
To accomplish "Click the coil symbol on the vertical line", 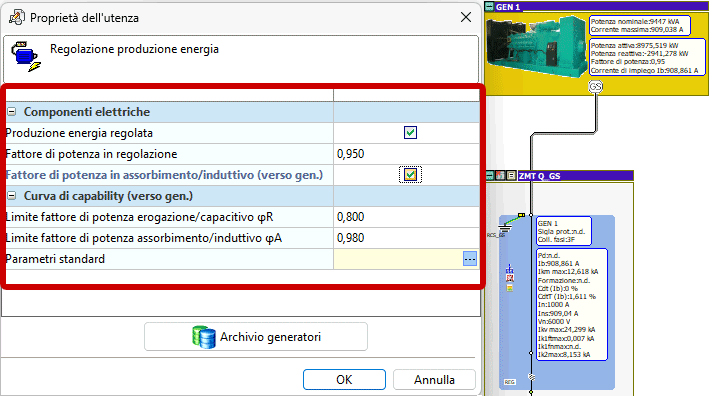I will 531,377.
